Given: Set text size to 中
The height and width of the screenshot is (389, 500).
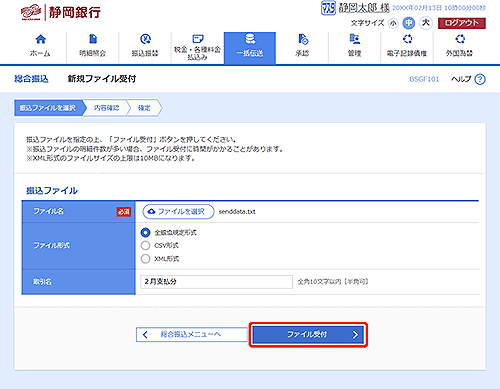Looking at the screenshot, I should (409, 23).
